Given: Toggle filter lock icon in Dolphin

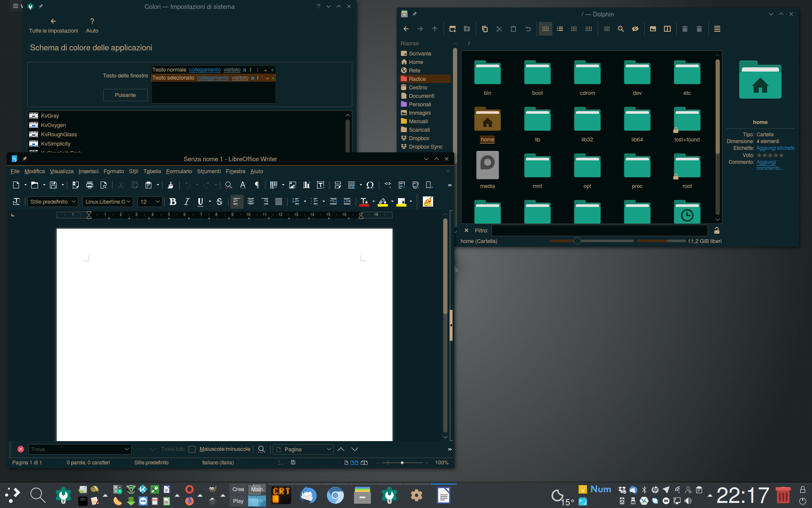Looking at the screenshot, I should (717, 230).
